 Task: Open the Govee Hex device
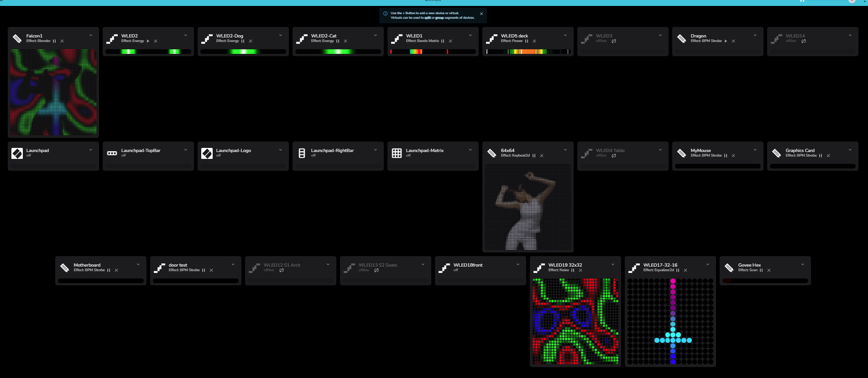point(749,265)
